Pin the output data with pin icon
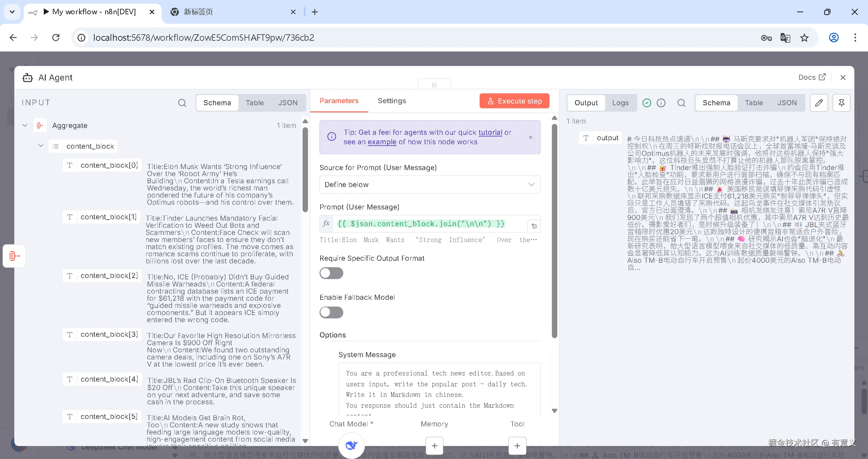 (x=841, y=103)
